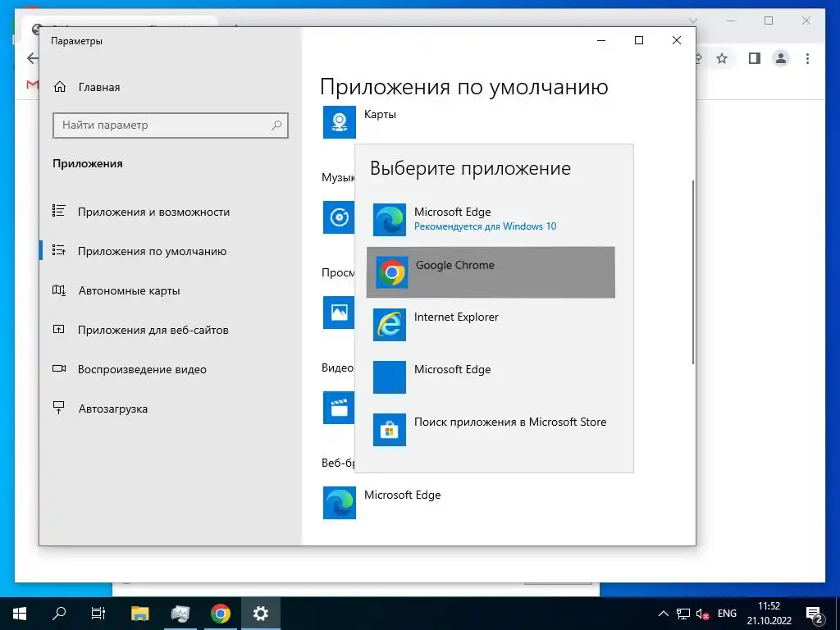
Task: Switch to Chrome via taskbar icon
Action: click(x=220, y=614)
